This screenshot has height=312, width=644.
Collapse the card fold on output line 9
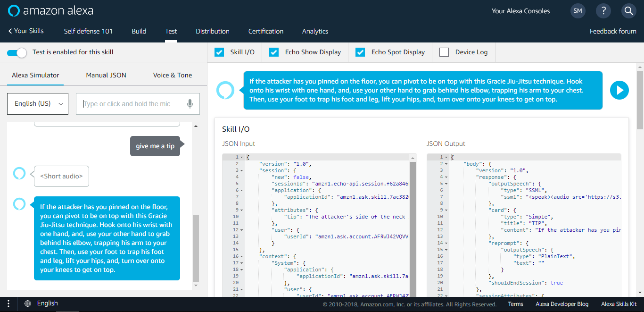(x=446, y=210)
